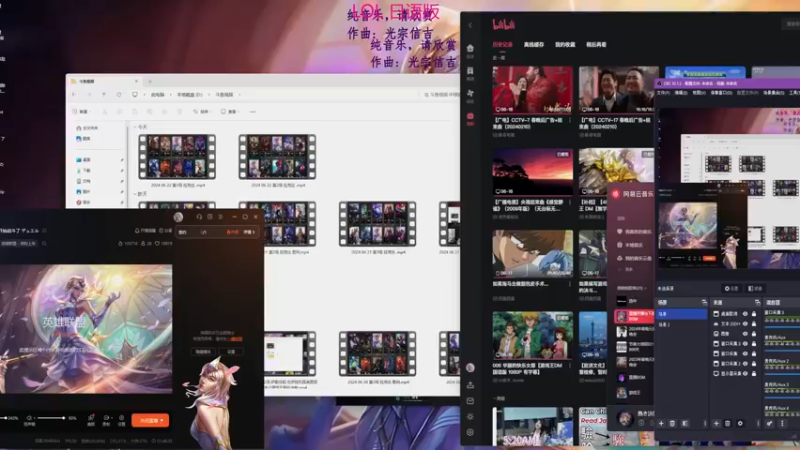Adjust 麦克风/Aux 2 volume slider in OBS mixer

[x=782, y=374]
